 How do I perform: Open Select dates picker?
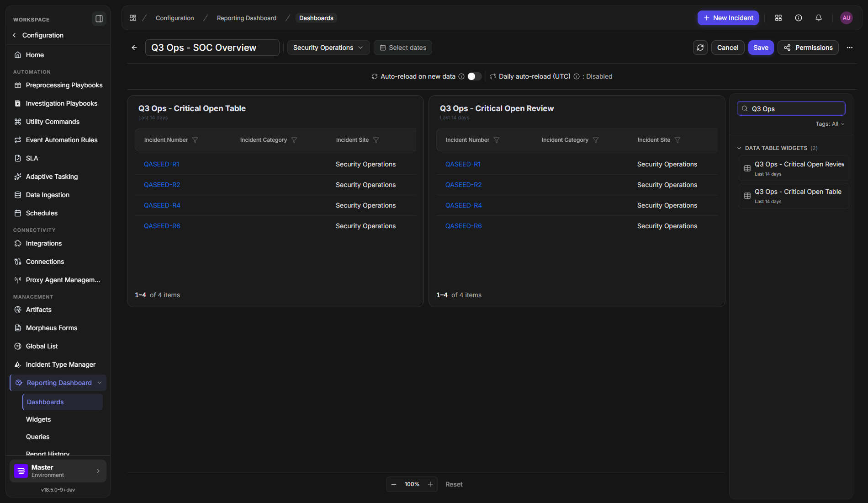coord(403,48)
